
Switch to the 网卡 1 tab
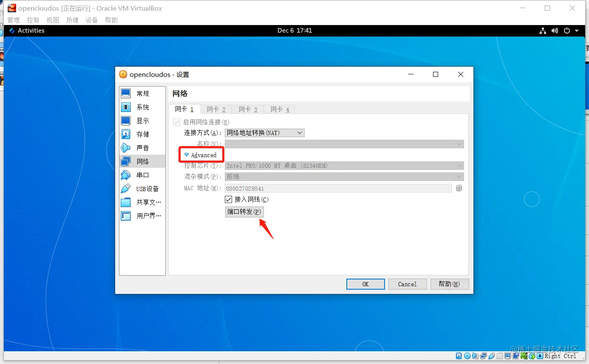coord(184,109)
